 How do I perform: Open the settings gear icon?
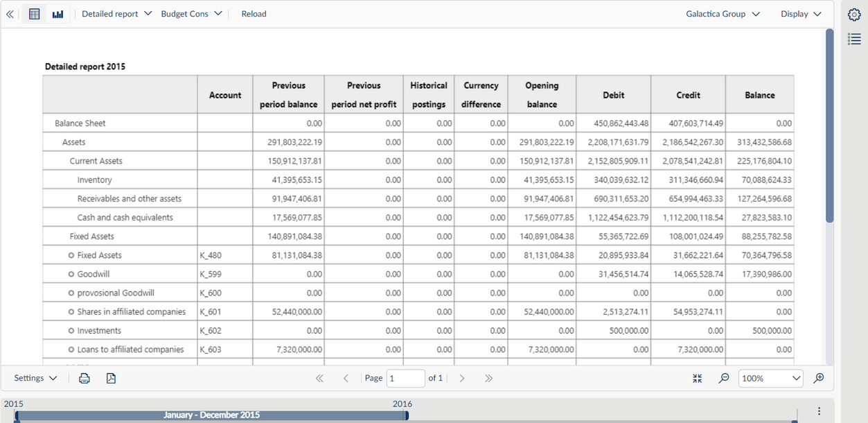pyautogui.click(x=854, y=15)
